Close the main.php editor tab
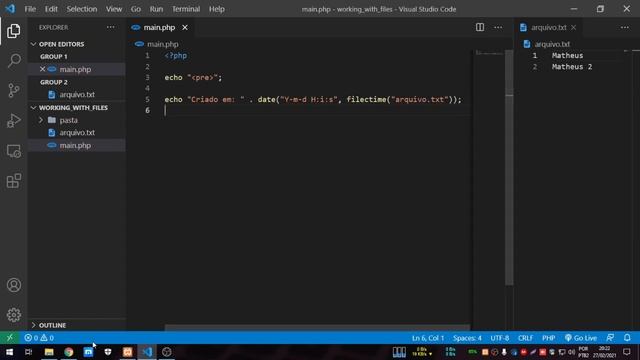The width and height of the screenshot is (640, 360). click(185, 27)
